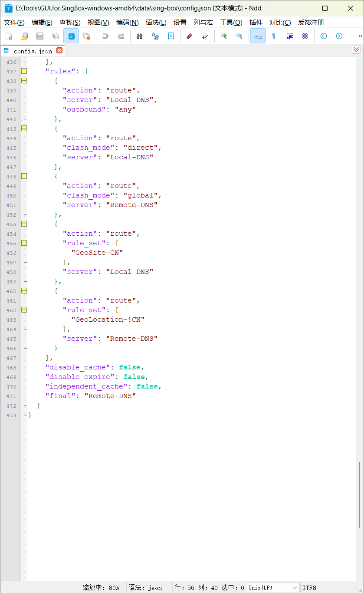Select the config.json tab

click(x=33, y=51)
